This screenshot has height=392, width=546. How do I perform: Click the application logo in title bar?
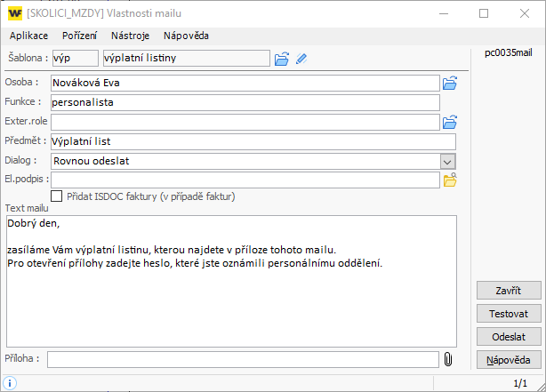click(15, 13)
